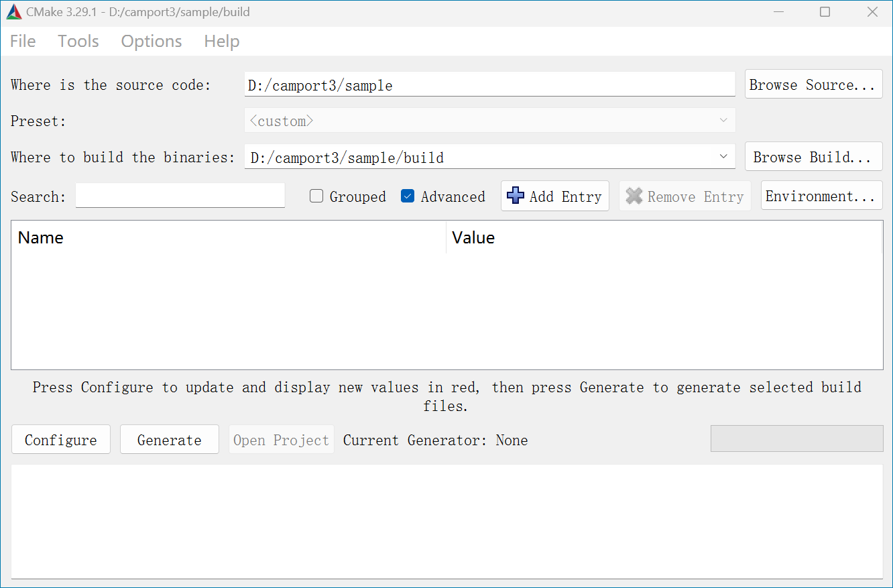893x588 pixels.
Task: Click the Generate button
Action: point(170,440)
